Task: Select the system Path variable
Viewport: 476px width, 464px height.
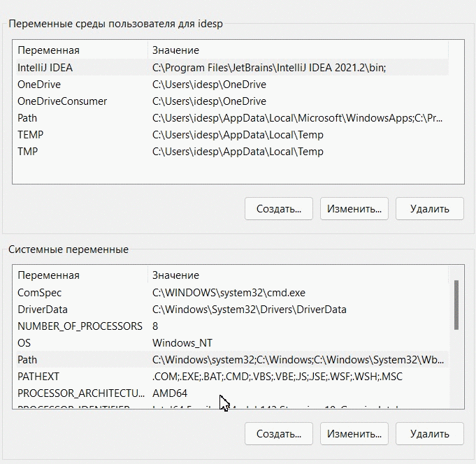Action: point(232,360)
